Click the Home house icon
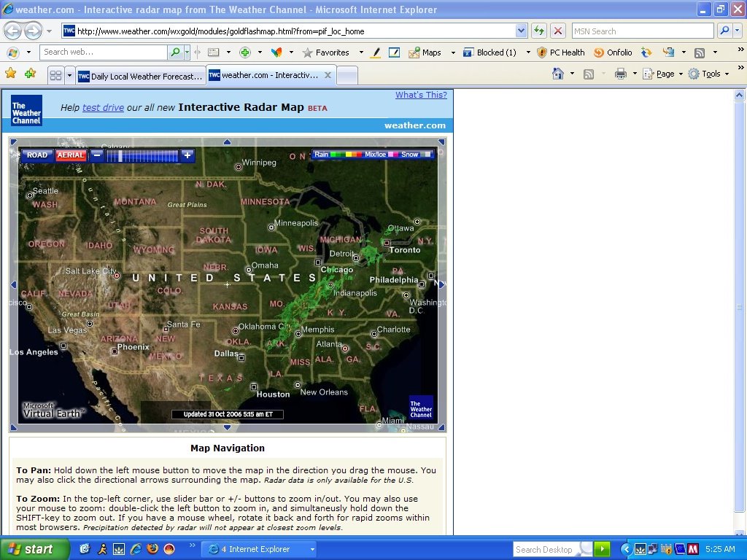This screenshot has width=747, height=560. (x=558, y=74)
